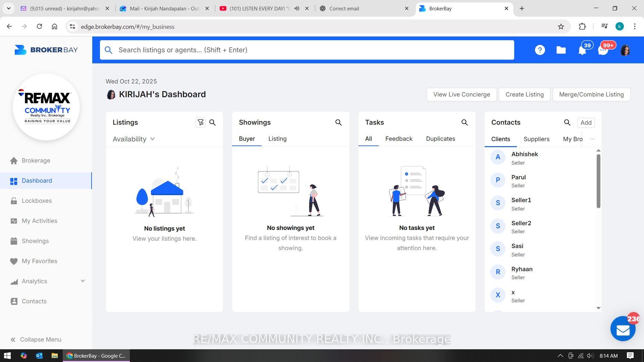
Task: Open the help question mark icon
Action: (x=540, y=50)
